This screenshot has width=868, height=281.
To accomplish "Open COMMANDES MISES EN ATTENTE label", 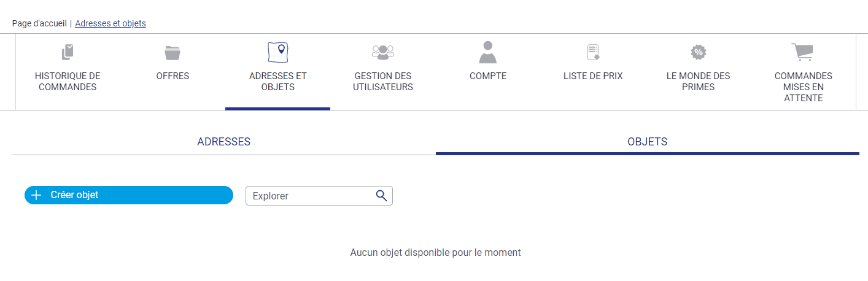I will (804, 87).
